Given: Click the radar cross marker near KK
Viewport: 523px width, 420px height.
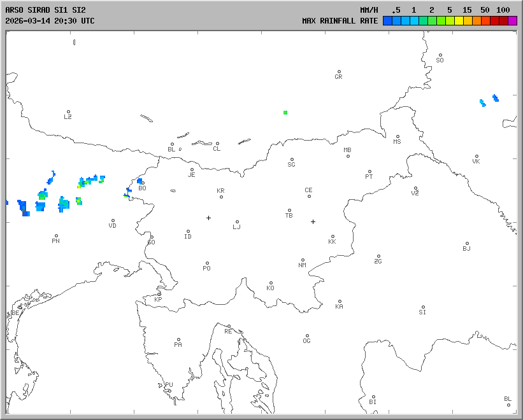Looking at the screenshot, I should 313,221.
